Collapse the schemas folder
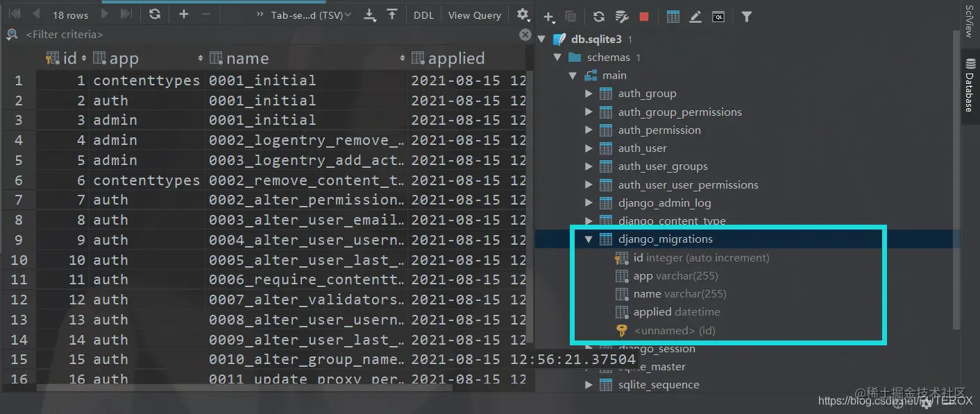Viewport: 980px width, 414px height. point(557,58)
